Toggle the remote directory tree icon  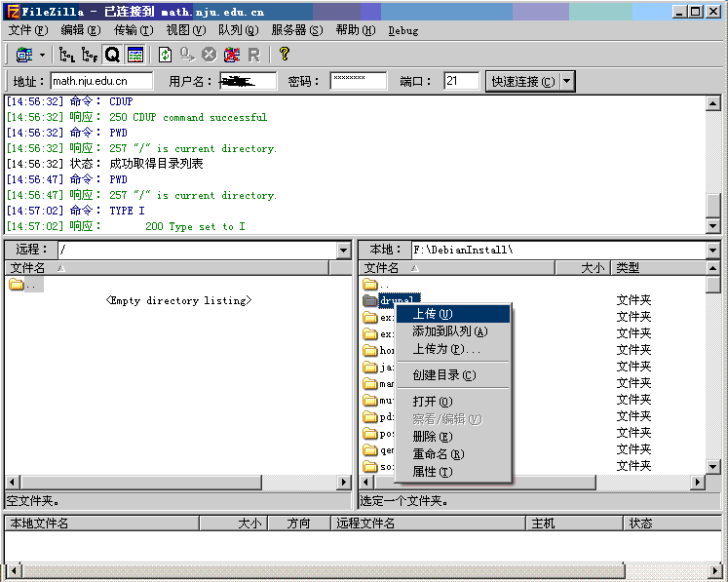click(x=89, y=55)
